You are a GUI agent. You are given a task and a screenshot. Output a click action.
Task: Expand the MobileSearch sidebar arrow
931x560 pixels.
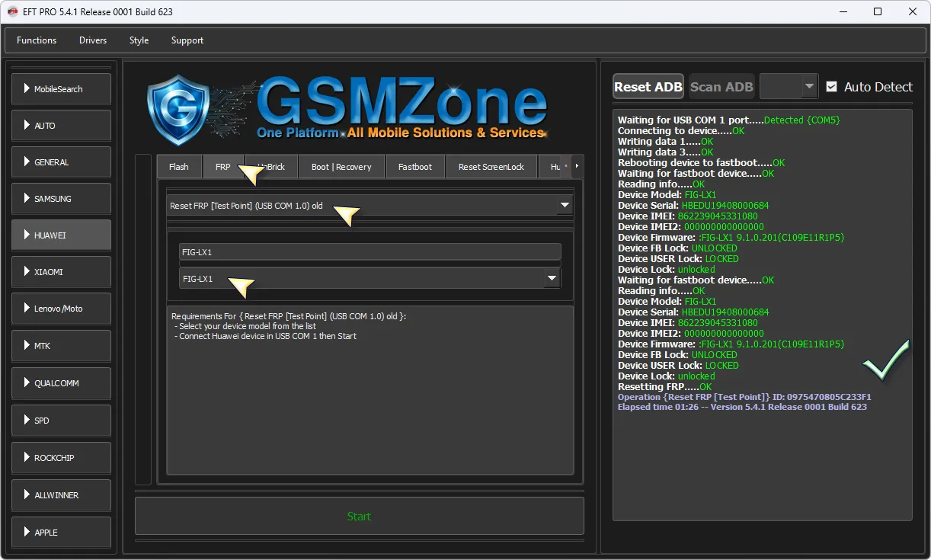click(x=27, y=89)
